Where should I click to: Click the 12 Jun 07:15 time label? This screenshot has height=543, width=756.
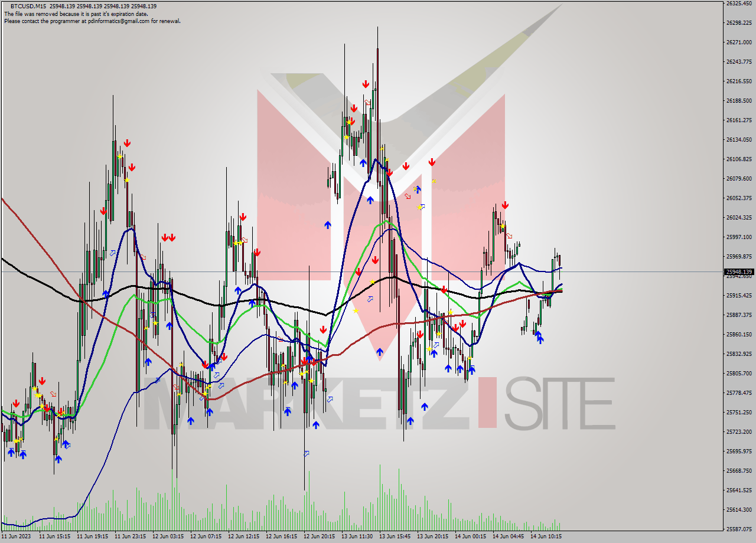(206, 537)
